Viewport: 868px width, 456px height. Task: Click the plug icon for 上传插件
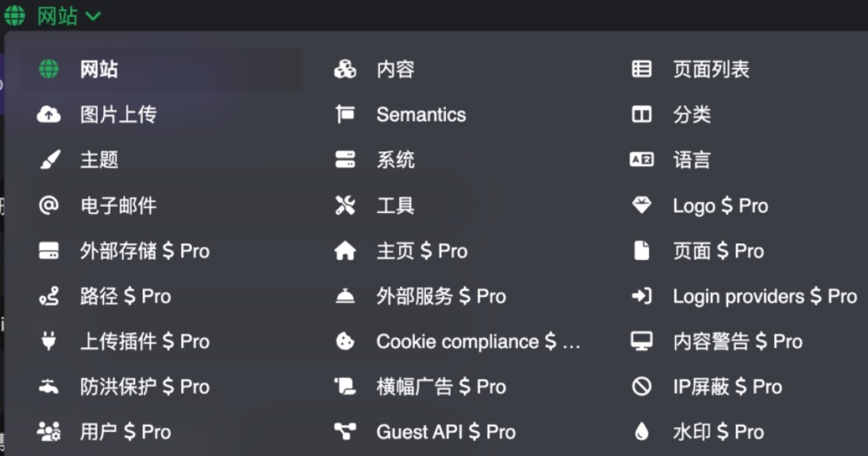pyautogui.click(x=48, y=341)
